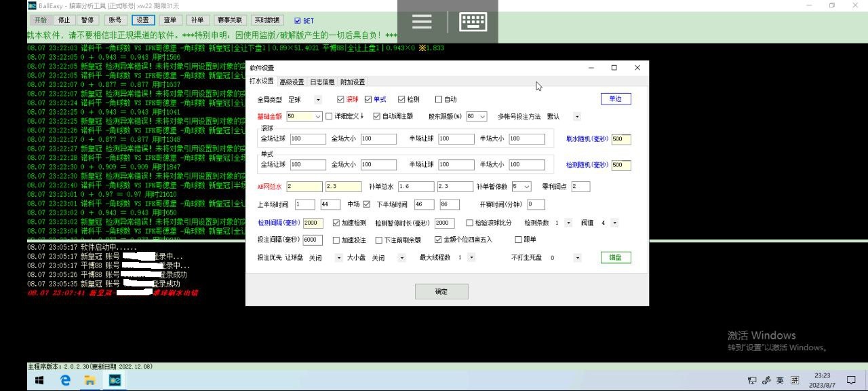Toggle the 加速检测 checkbox
Viewport: 868px width, 391px height.
click(336, 223)
